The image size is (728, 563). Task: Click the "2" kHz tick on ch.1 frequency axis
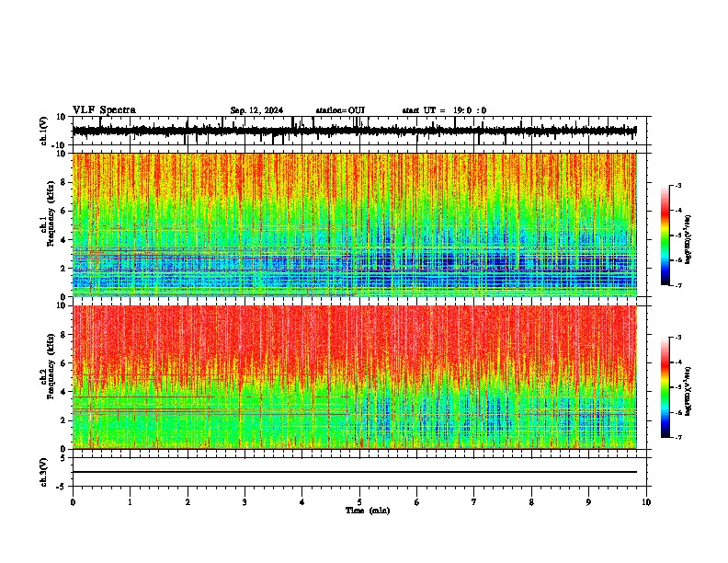pos(64,268)
